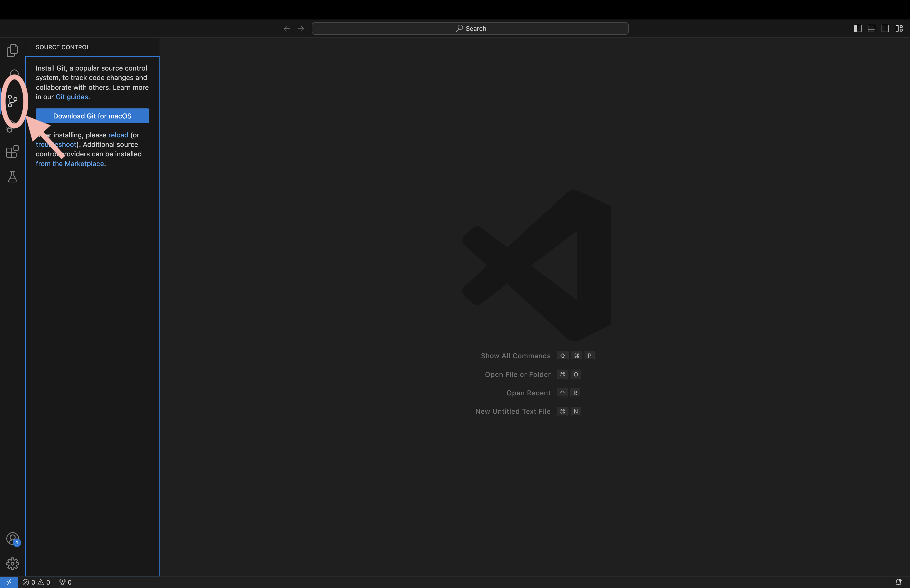910x588 pixels.
Task: Open the Manage gear menu
Action: point(13,564)
